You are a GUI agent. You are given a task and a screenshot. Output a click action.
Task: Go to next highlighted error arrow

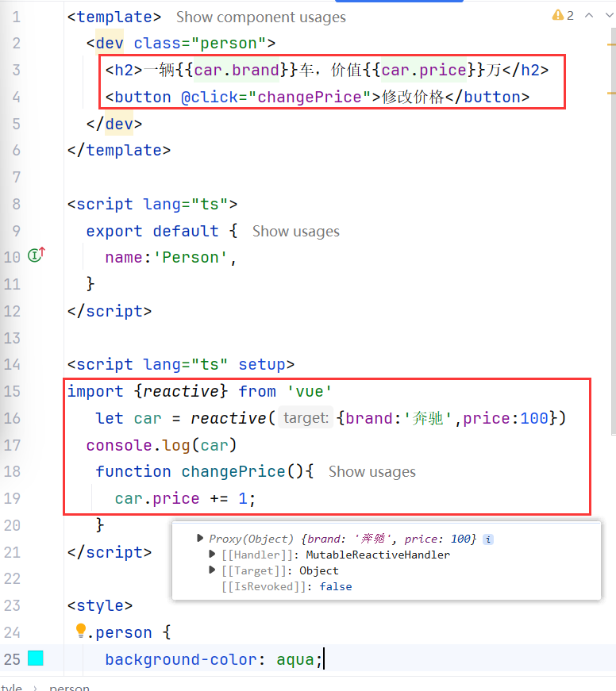(610, 15)
